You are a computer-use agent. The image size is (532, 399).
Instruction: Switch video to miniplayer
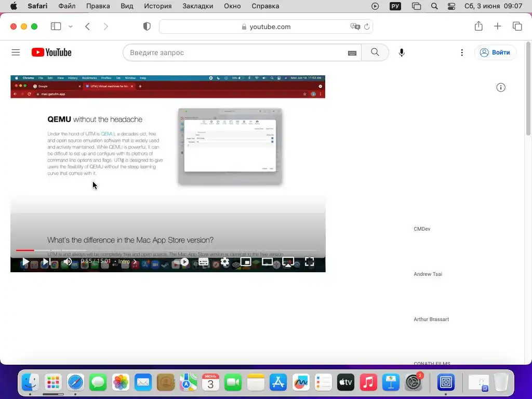pyautogui.click(x=246, y=262)
